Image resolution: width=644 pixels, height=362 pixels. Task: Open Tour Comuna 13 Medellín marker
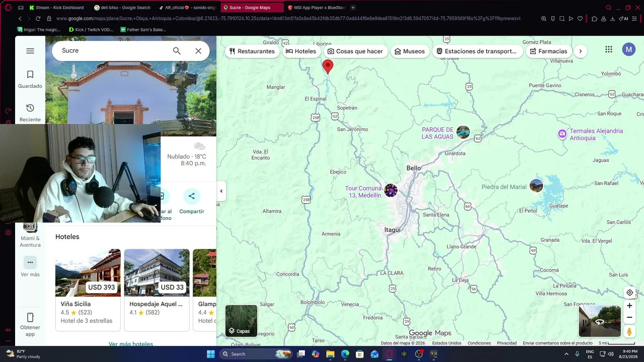pyautogui.click(x=391, y=191)
